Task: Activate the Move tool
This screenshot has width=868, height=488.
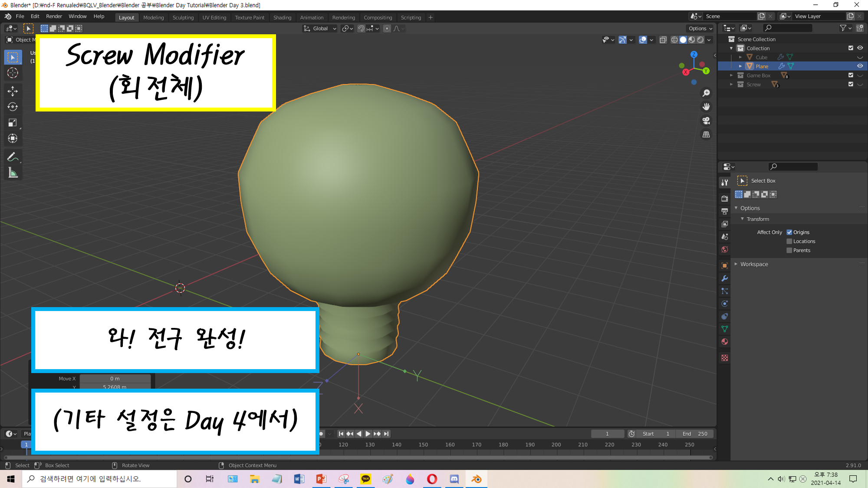Action: (x=13, y=91)
